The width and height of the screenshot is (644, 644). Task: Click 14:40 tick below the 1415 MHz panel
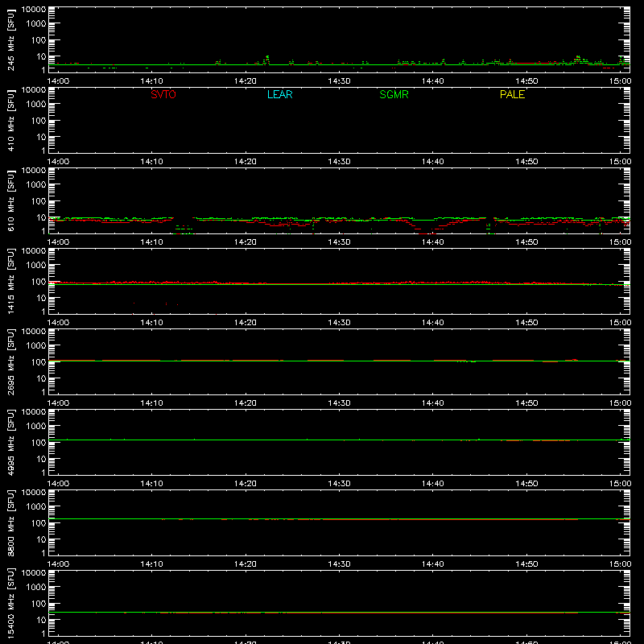[x=432, y=323]
